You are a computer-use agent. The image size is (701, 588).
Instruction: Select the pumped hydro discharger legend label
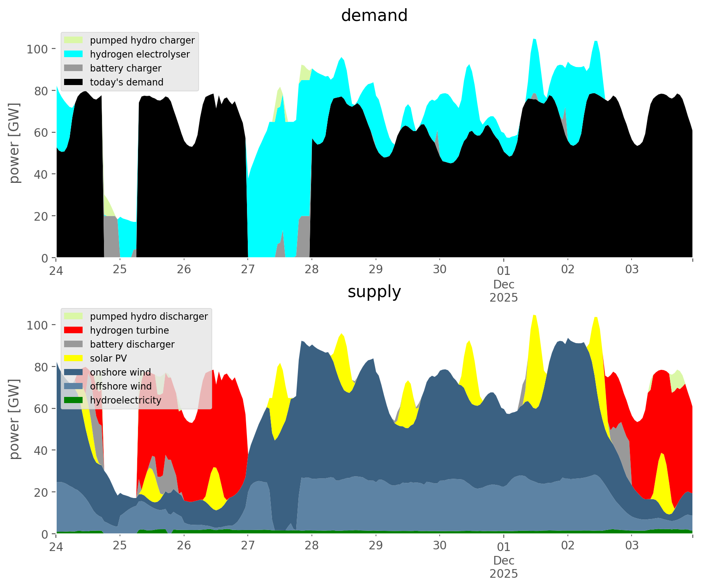(149, 316)
